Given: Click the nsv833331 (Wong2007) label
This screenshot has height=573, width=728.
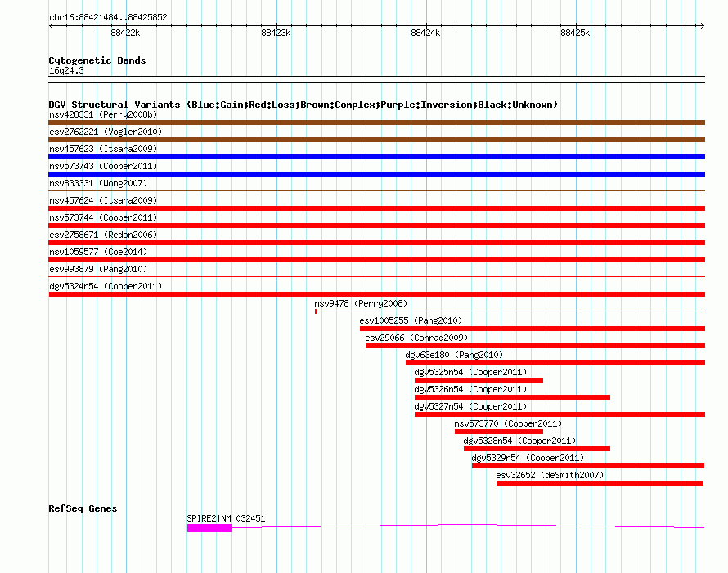Looking at the screenshot, I should coord(98,183).
